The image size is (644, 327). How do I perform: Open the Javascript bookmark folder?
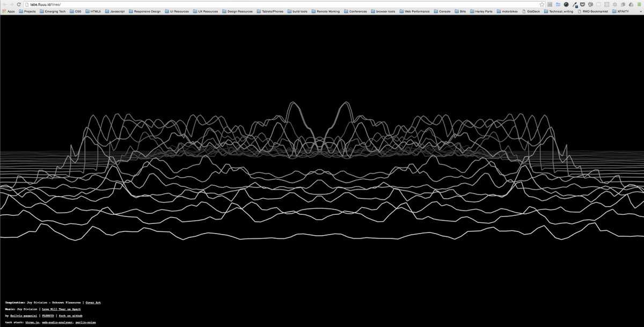115,11
